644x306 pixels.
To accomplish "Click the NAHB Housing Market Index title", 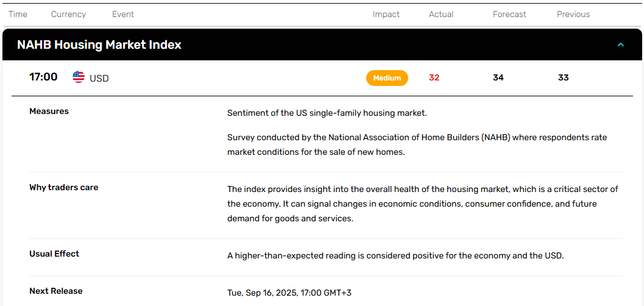I will pyautogui.click(x=99, y=44).
